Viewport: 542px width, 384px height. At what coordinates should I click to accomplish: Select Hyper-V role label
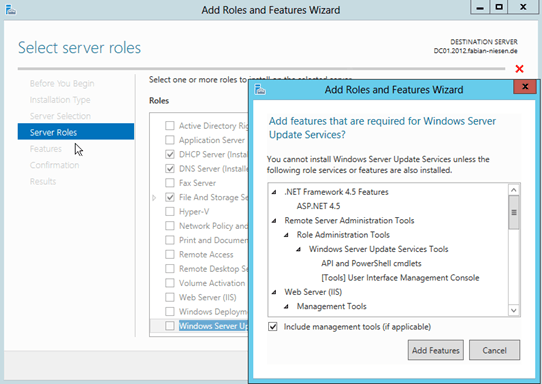click(194, 212)
